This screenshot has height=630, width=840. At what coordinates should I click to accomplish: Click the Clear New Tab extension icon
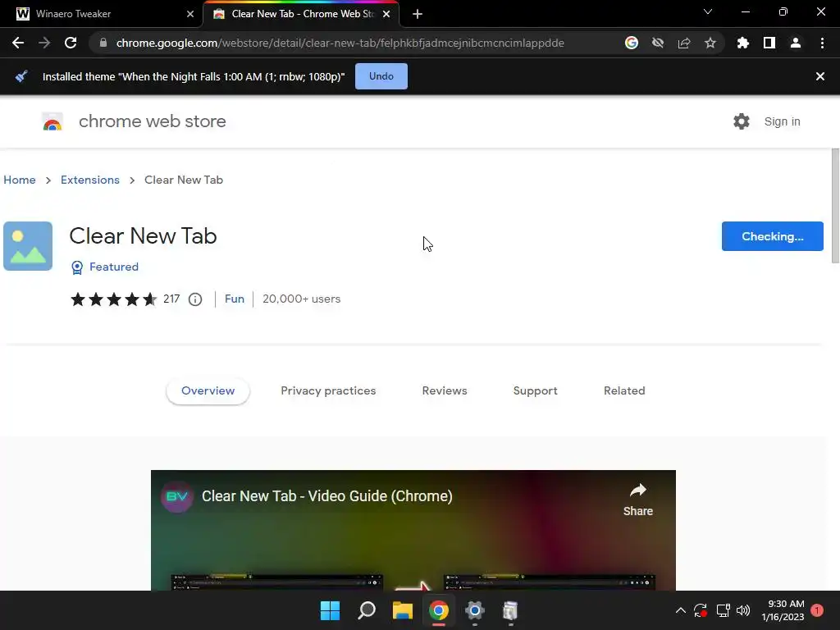[28, 246]
